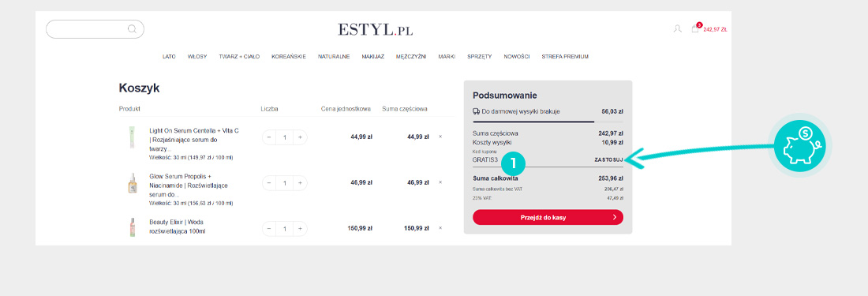Screen dimensions: 868x296
Task: Open Beauty Elixir Woda rozświetlająca link
Action: tap(177, 227)
